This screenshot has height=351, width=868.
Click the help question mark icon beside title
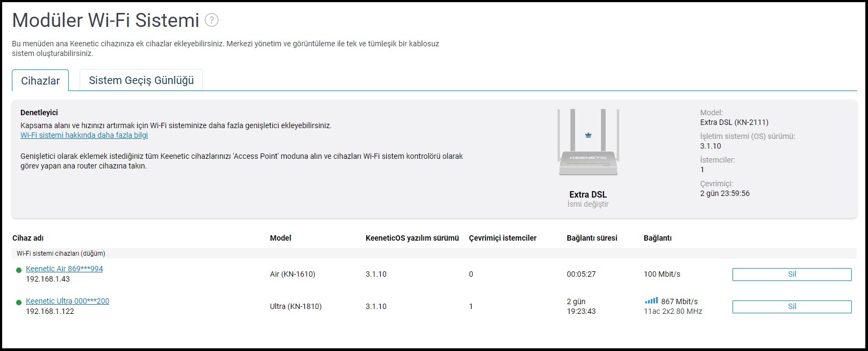tap(212, 20)
